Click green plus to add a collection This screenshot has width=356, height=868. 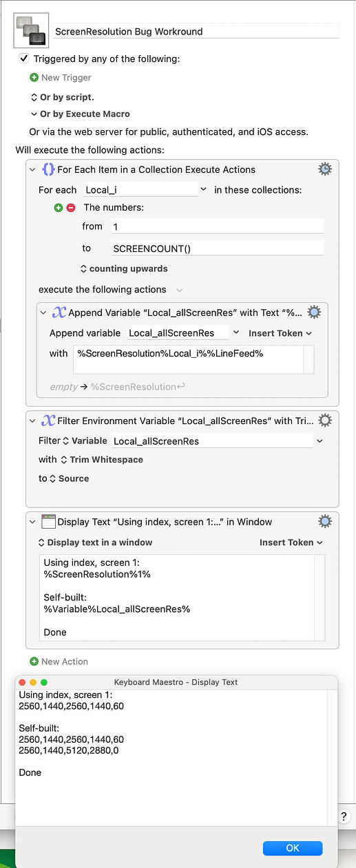tap(59, 207)
